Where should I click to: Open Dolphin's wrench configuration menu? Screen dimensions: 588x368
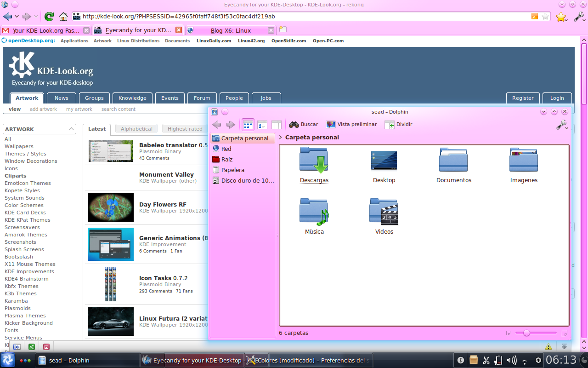562,125
